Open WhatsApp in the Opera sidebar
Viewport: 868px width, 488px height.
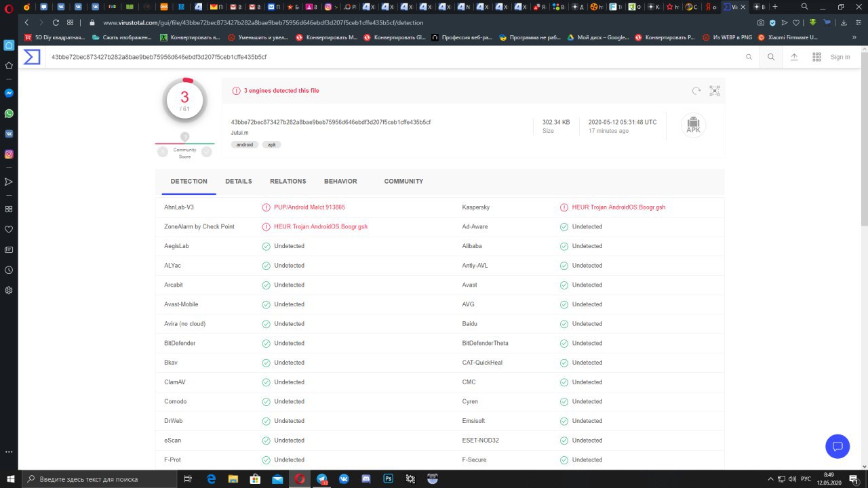tap(9, 113)
